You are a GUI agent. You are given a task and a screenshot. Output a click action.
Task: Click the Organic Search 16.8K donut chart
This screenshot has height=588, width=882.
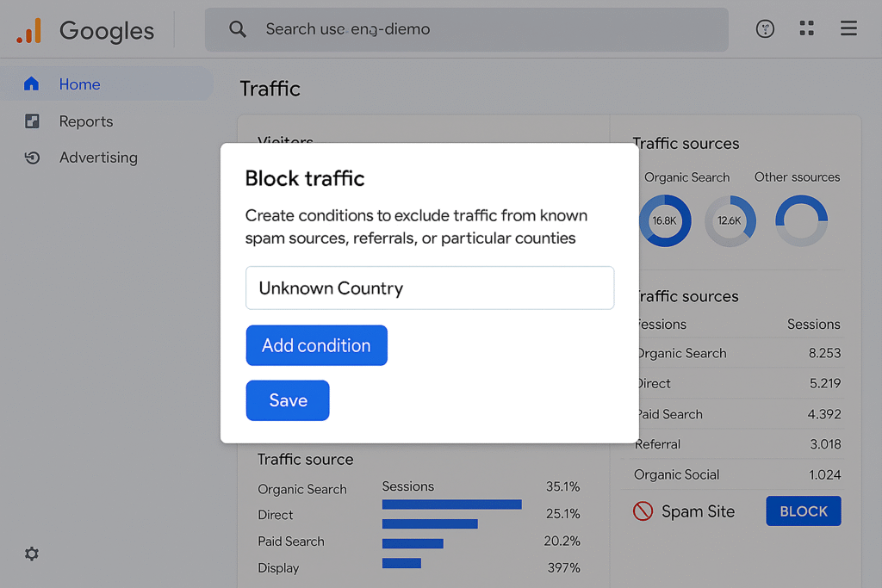(664, 220)
